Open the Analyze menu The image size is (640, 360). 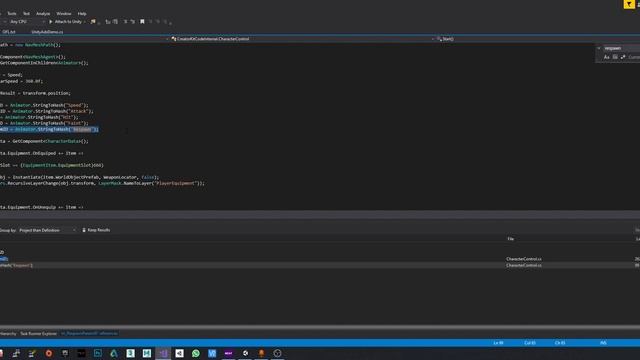point(43,13)
